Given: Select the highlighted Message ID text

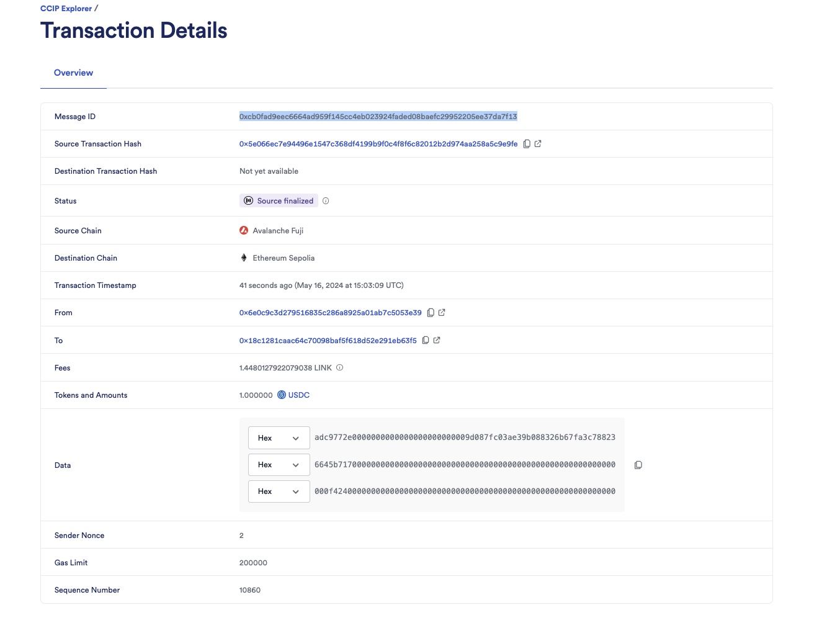Looking at the screenshot, I should pos(378,116).
